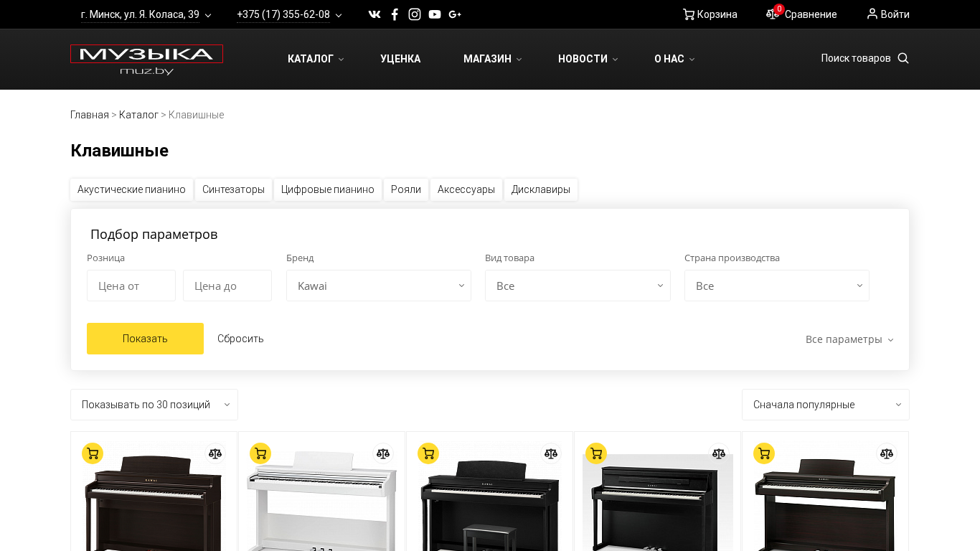Screen dimensions: 980x551
Task: Open the УЦЕНКА menu item
Action: (x=400, y=59)
